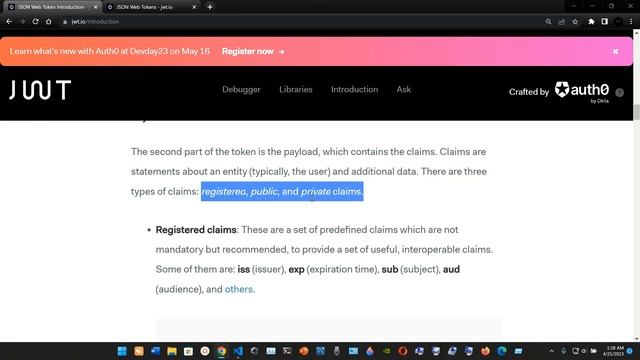640x360 pixels.
Task: Open Google Chrome in taskbar
Action: click(221, 351)
